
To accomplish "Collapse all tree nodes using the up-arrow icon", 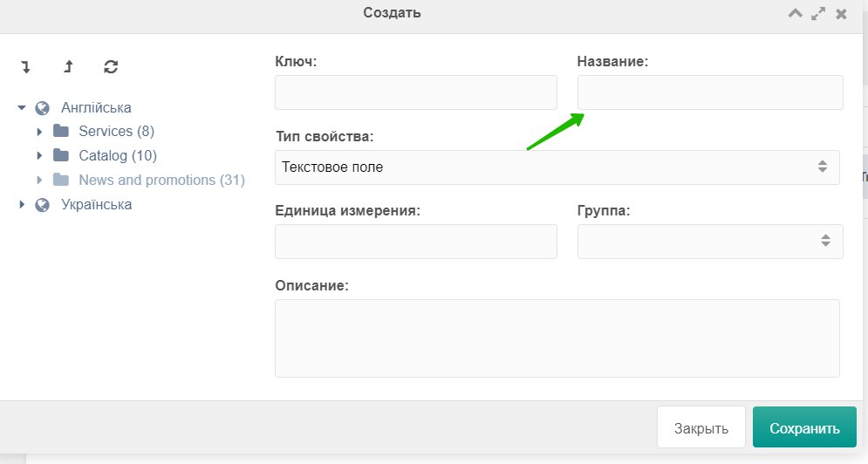I will [x=68, y=67].
